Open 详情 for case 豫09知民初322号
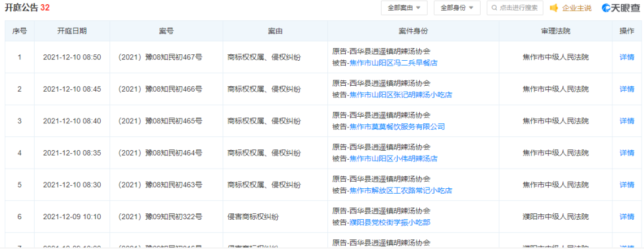 pyautogui.click(x=627, y=217)
